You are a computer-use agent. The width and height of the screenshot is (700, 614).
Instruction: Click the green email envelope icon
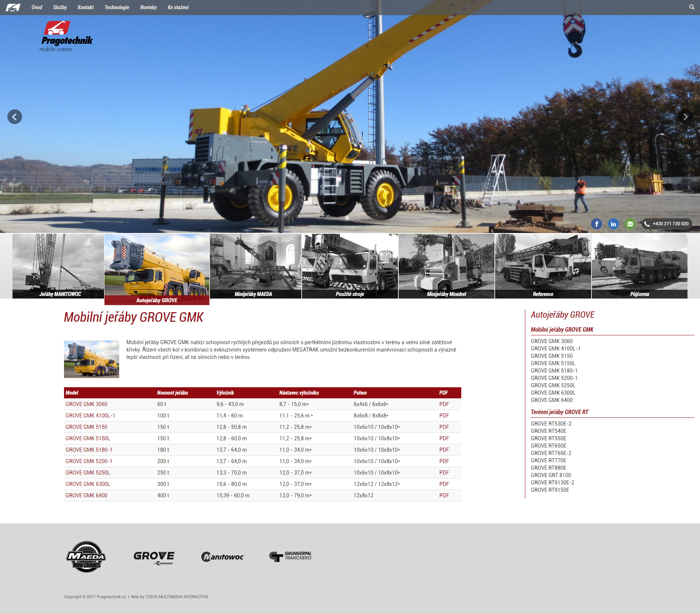point(630,224)
